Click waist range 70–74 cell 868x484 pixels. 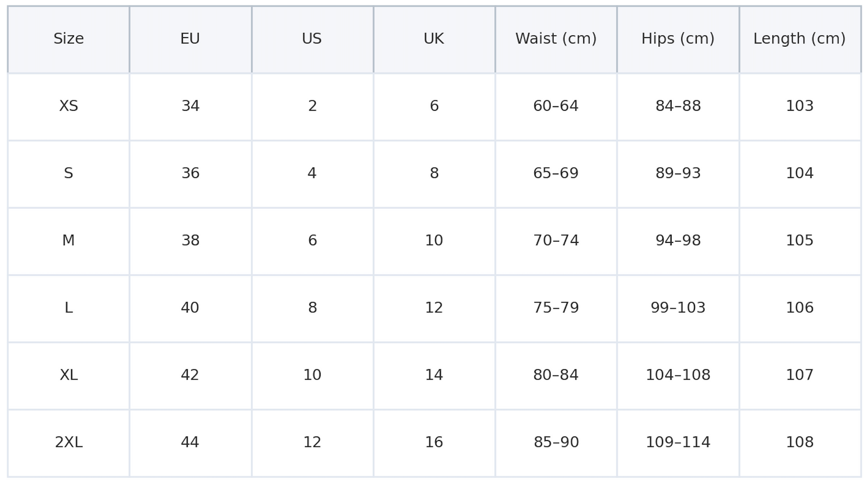tap(556, 241)
